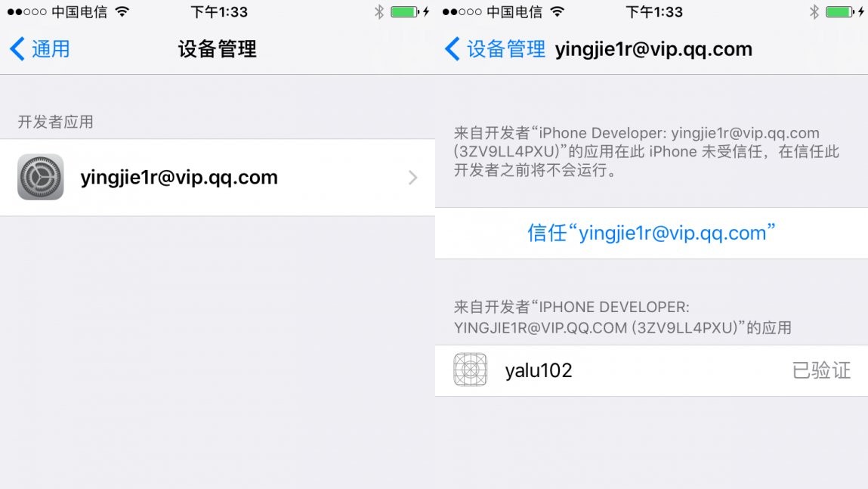Trust developer via 信任"yingjie1r@vip.qq.com"
Screen dimensions: 868x489
click(651, 233)
